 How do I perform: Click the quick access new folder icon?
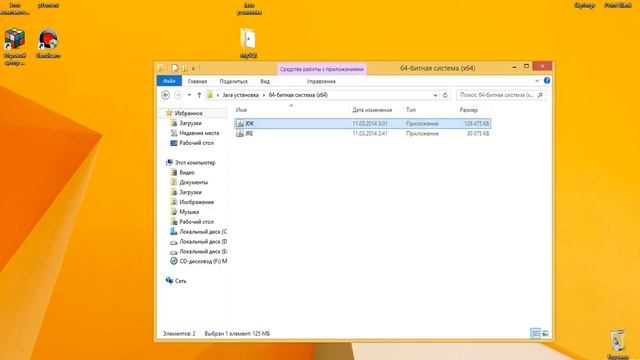click(185, 68)
